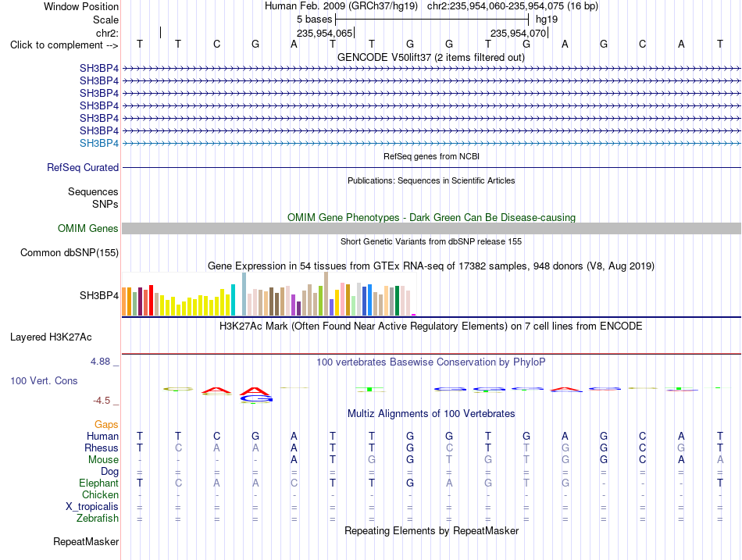Click "RefSeq genes from NCBI" track title

tap(432, 157)
